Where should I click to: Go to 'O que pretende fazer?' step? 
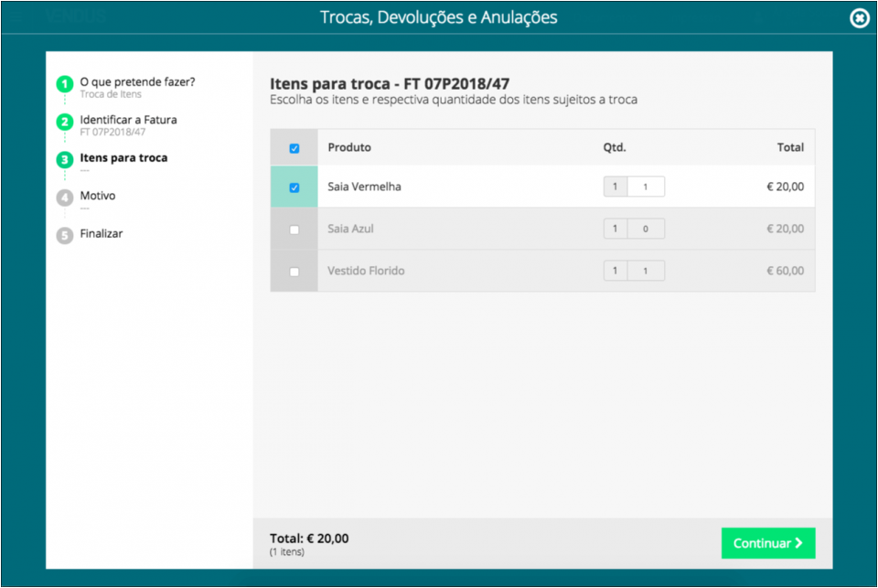[137, 82]
